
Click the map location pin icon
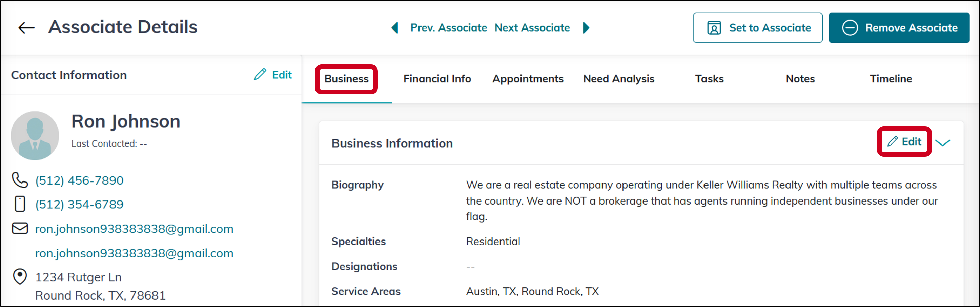pos(20,276)
